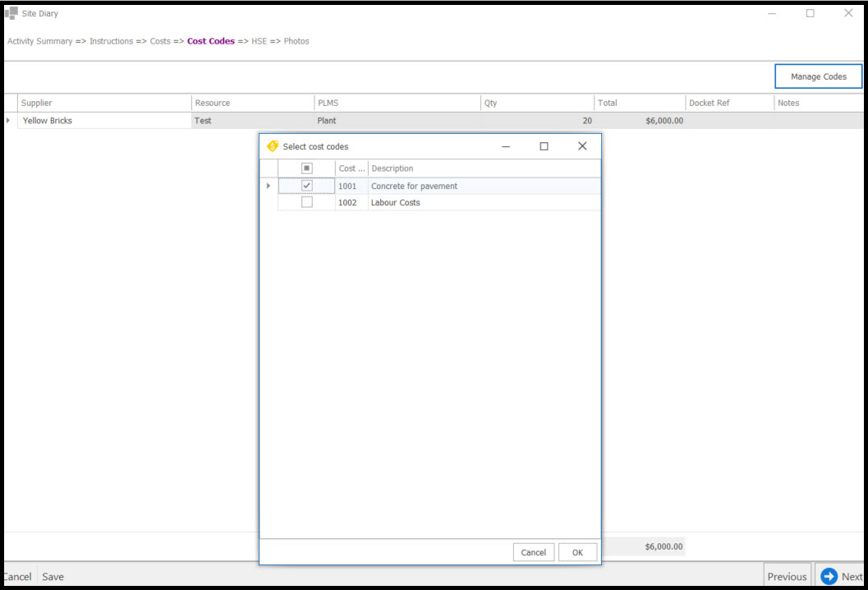Screen dimensions: 868x590
Task: Click row indicator arrow for code 1001
Action: [x=269, y=186]
